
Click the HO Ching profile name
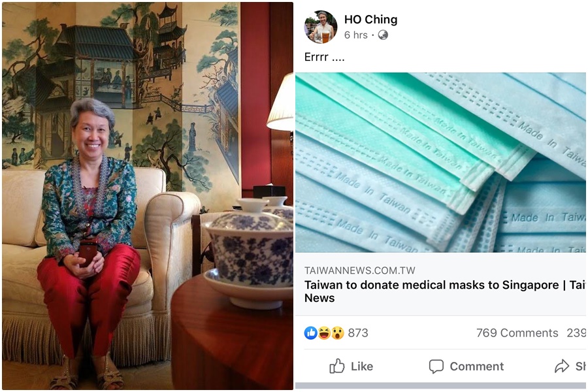pyautogui.click(x=370, y=20)
